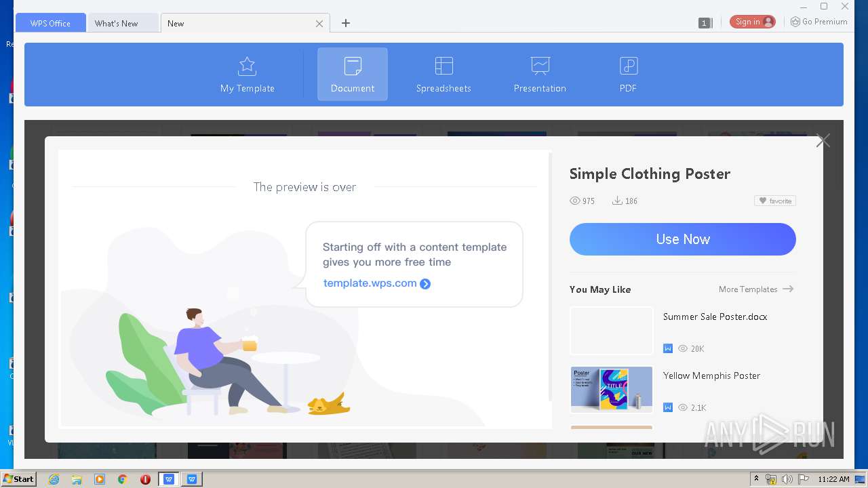This screenshot has width=868, height=488.
Task: Click the Use Now button
Action: 683,239
